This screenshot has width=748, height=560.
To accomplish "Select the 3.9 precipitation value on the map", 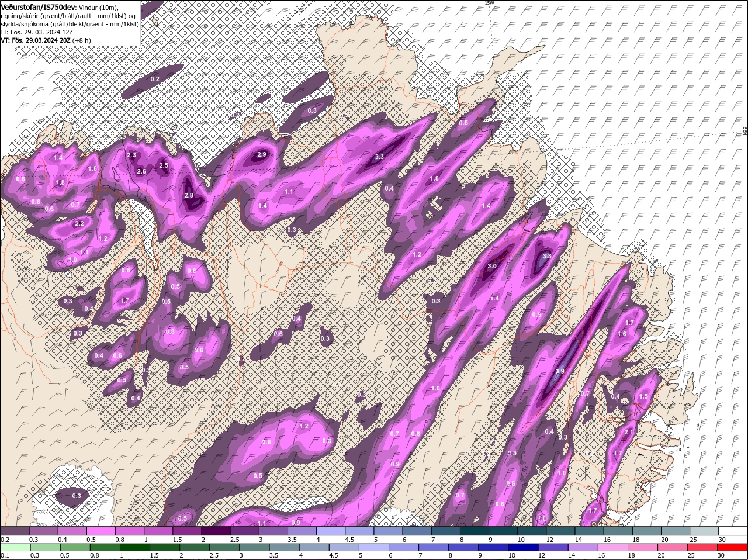I will (x=560, y=371).
